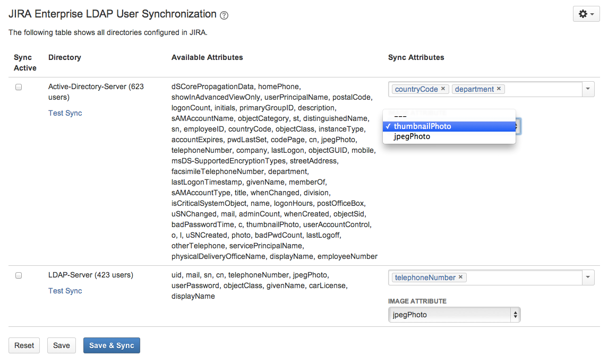Screen dimensions: 608x364
Task: Click the Sync Active column header
Action: (x=25, y=63)
